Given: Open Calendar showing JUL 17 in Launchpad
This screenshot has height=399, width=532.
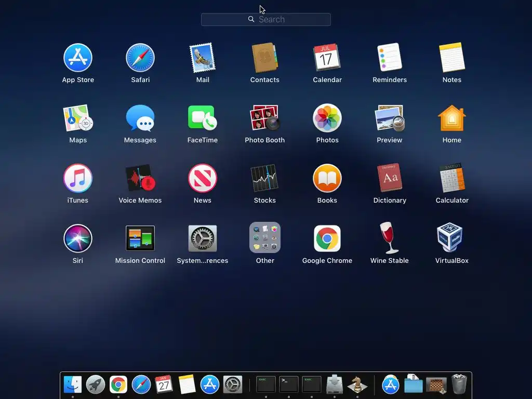Looking at the screenshot, I should tap(327, 57).
